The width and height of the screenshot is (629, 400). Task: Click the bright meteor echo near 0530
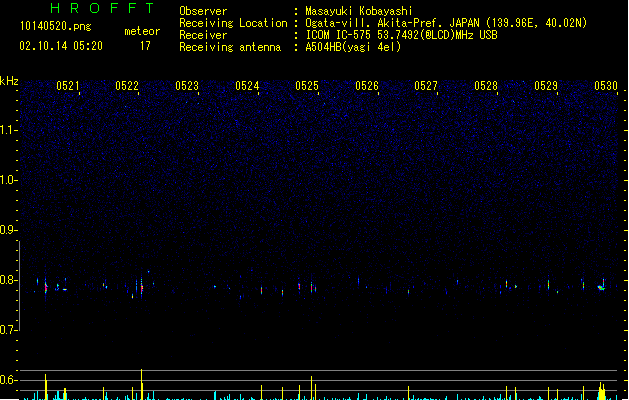coord(601,287)
